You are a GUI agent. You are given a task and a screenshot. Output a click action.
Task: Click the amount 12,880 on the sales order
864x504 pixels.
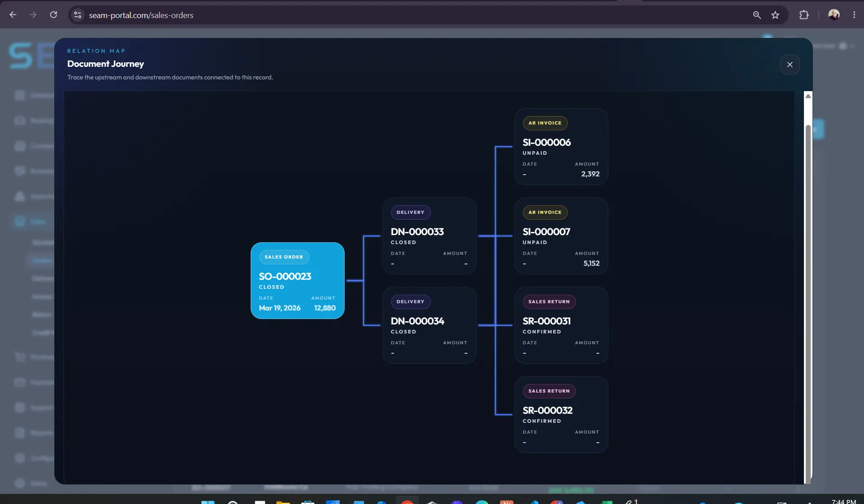point(325,308)
